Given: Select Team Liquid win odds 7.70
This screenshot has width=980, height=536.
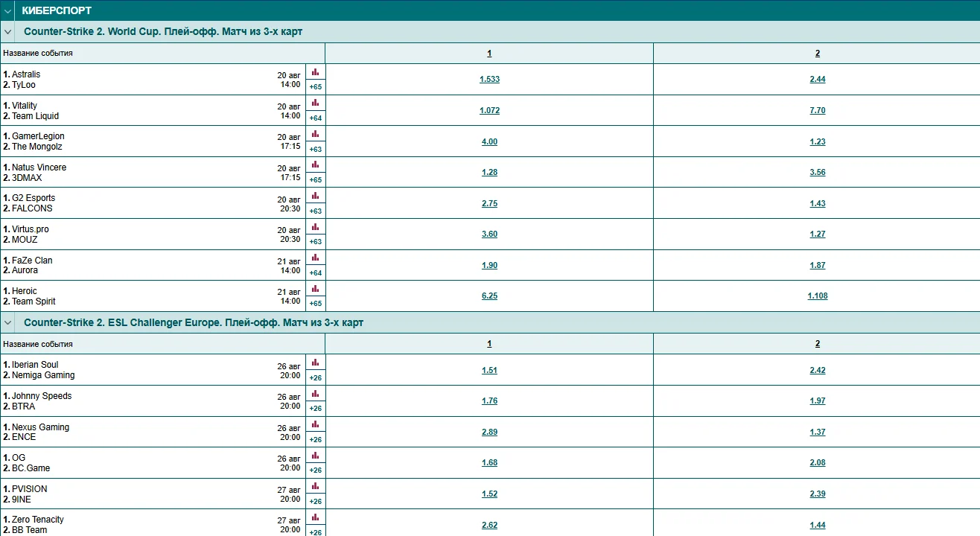Looking at the screenshot, I should click(x=818, y=110).
